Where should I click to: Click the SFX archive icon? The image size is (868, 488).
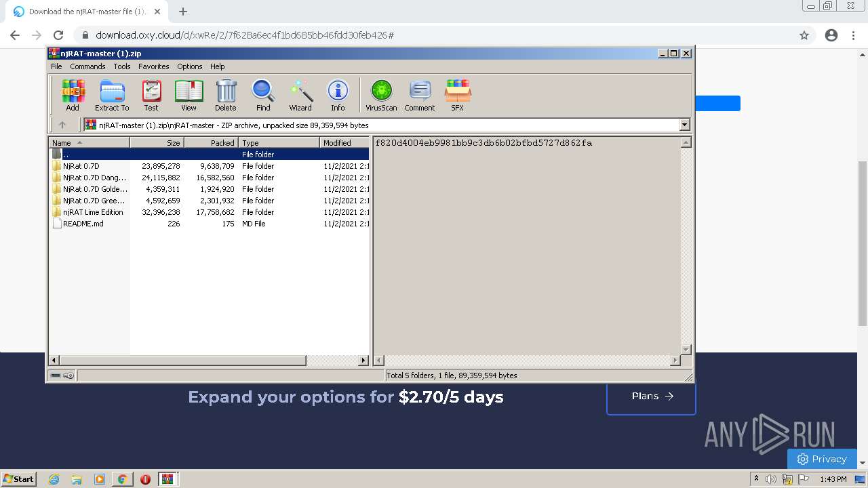click(x=458, y=95)
